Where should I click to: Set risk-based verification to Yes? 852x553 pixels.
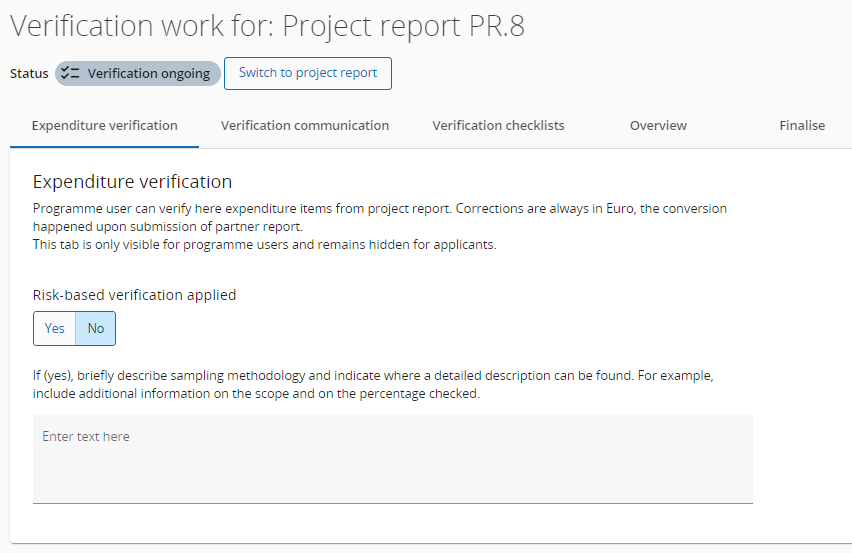[55, 328]
